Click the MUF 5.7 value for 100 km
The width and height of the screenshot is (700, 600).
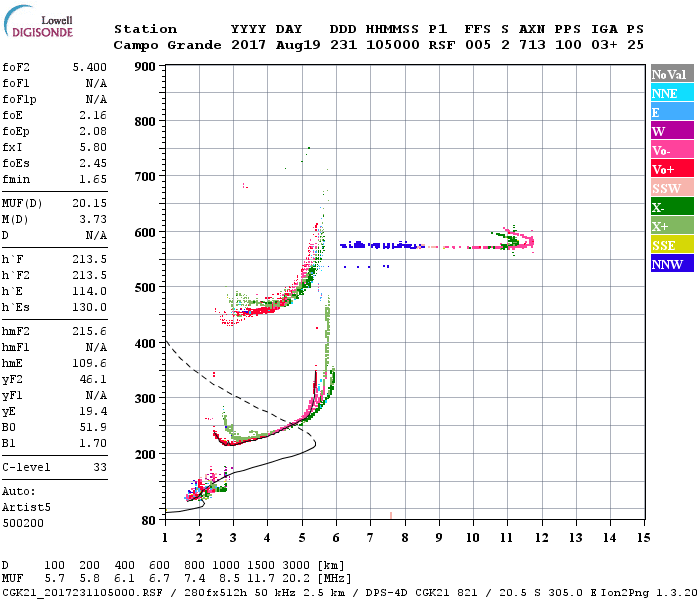[x=55, y=579]
